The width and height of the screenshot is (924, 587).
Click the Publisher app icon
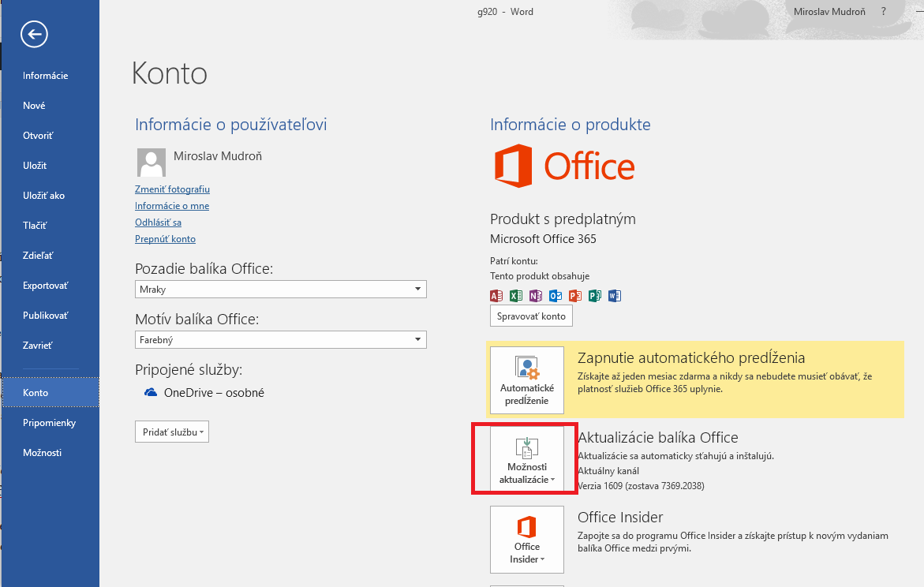coord(595,296)
